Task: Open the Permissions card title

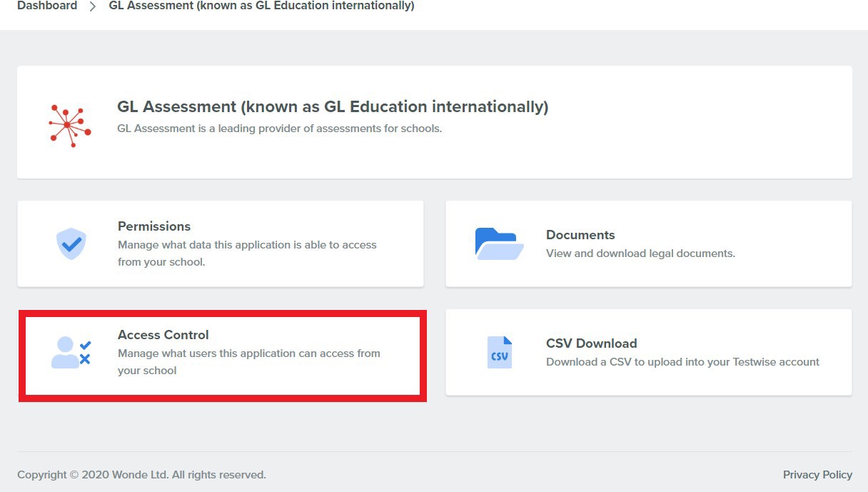Action: (x=154, y=226)
